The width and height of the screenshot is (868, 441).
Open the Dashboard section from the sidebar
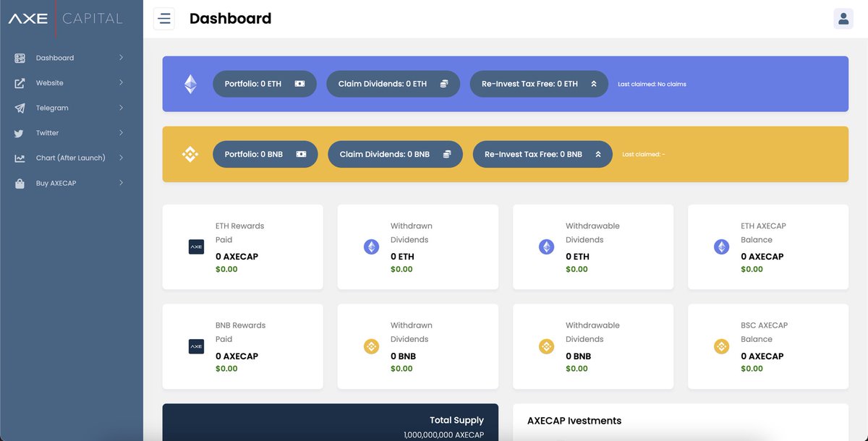(54, 58)
